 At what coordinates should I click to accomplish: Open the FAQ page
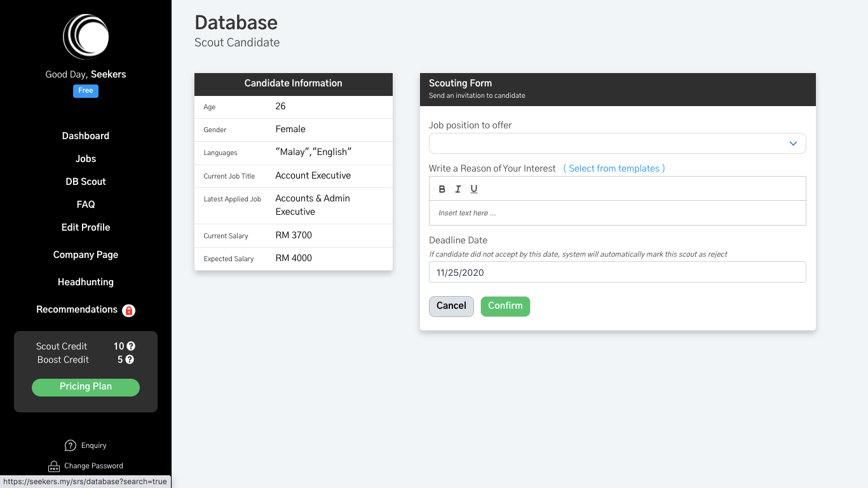86,205
